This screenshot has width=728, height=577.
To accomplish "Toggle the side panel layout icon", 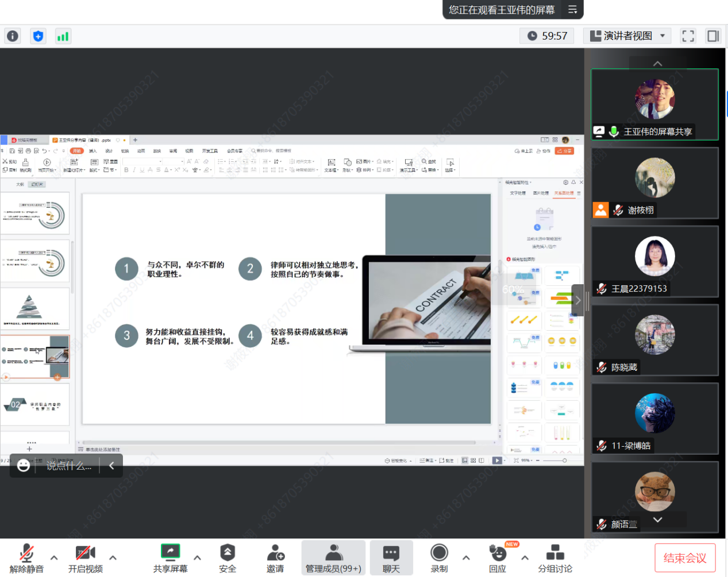I will click(x=713, y=36).
